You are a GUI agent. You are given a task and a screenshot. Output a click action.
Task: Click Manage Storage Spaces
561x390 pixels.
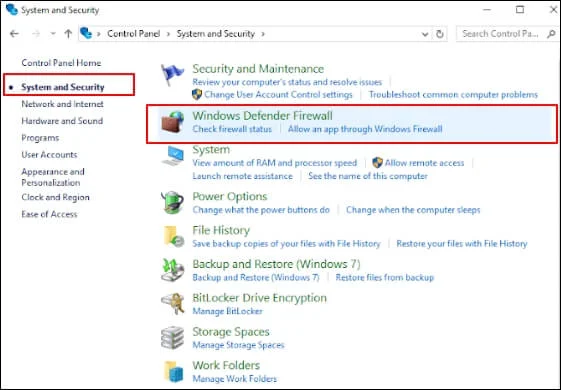coord(238,345)
